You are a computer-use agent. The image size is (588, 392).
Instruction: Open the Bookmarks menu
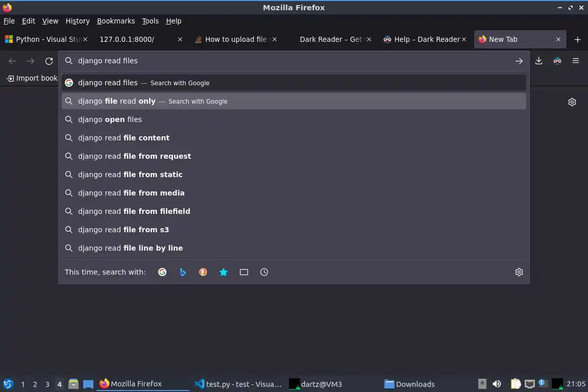click(116, 21)
